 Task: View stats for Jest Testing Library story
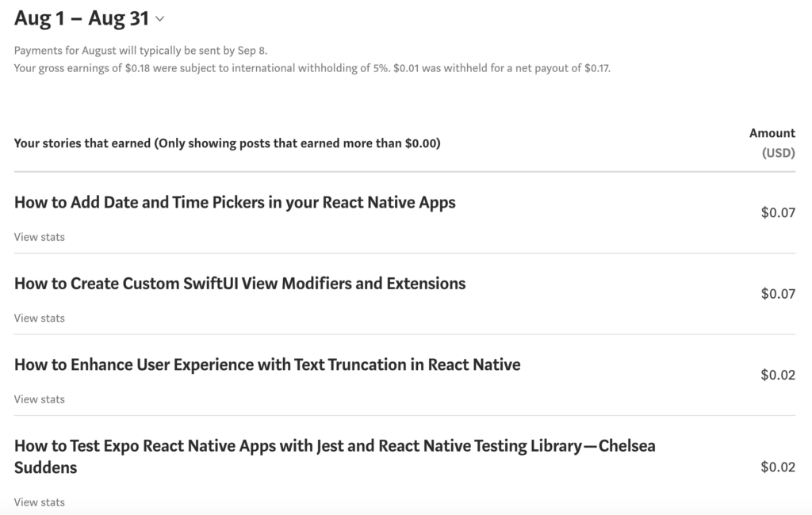click(x=40, y=502)
